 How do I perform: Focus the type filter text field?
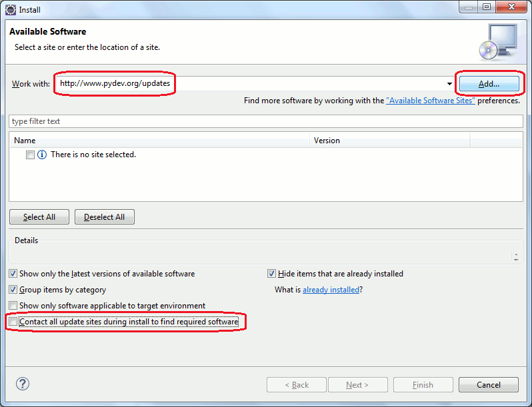tap(265, 121)
